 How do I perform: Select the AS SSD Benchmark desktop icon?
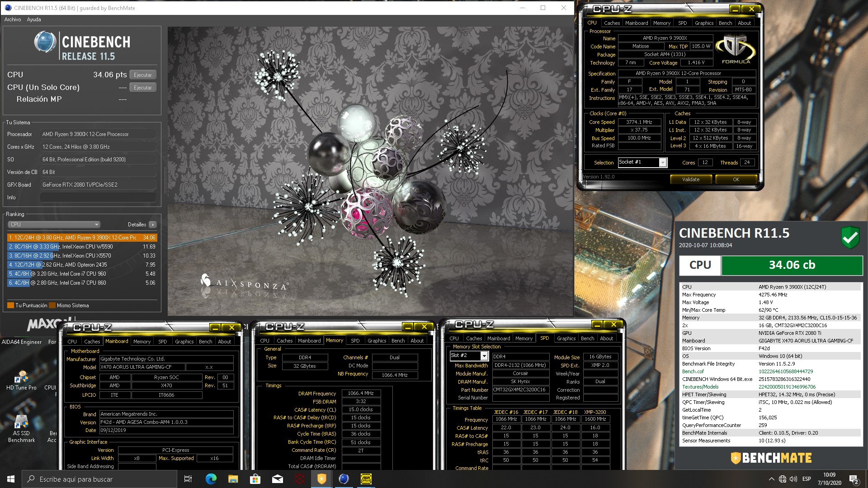(21, 428)
